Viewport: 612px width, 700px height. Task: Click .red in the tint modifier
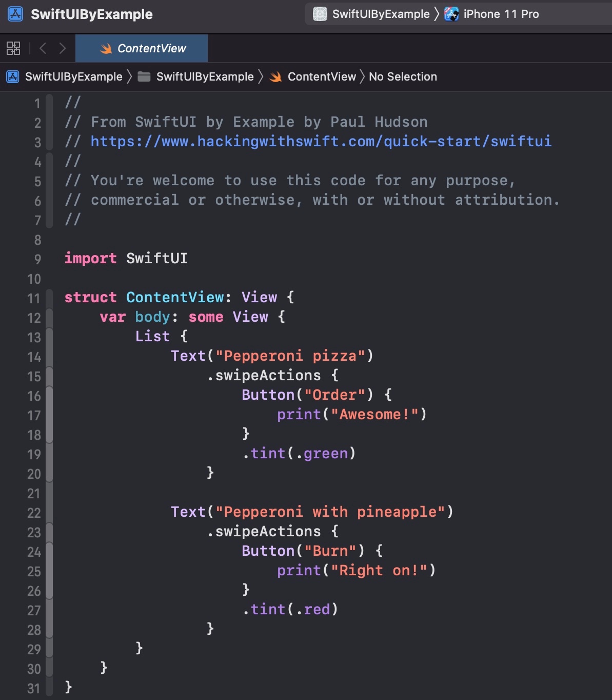pos(313,609)
